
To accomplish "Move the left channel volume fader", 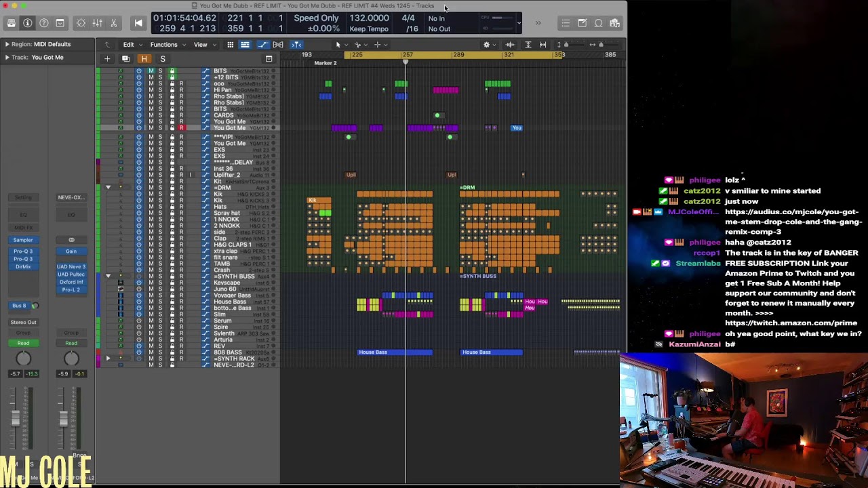I will pyautogui.click(x=16, y=420).
